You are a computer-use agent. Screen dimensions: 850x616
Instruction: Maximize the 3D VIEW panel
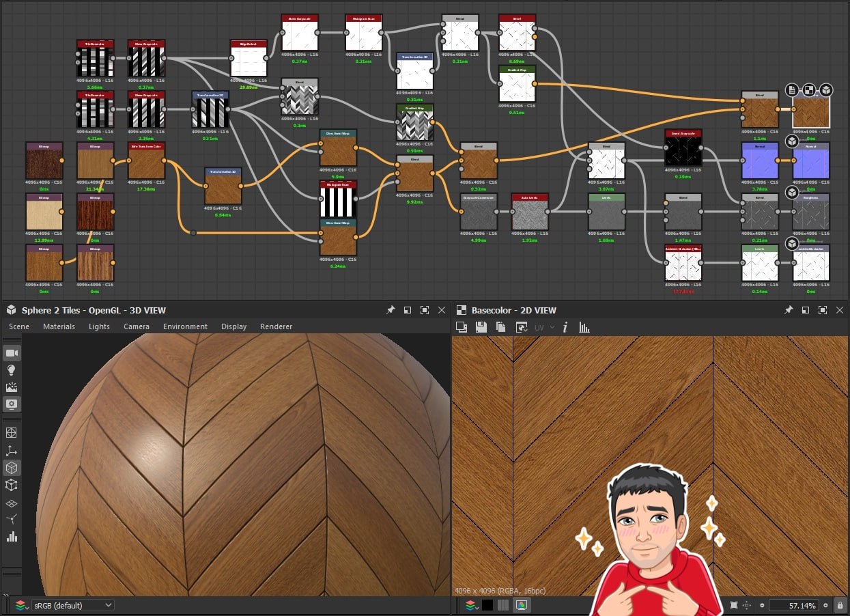click(425, 310)
